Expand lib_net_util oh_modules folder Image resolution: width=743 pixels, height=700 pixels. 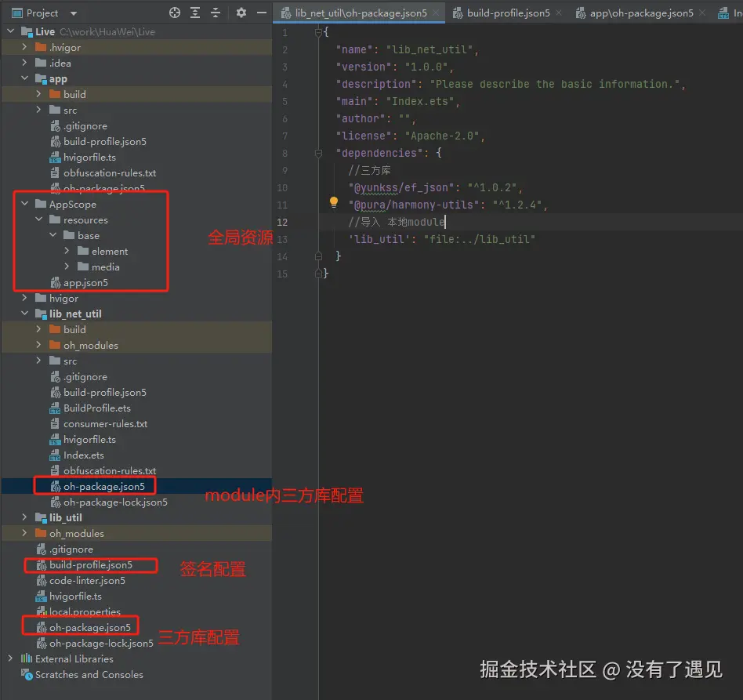click(39, 345)
